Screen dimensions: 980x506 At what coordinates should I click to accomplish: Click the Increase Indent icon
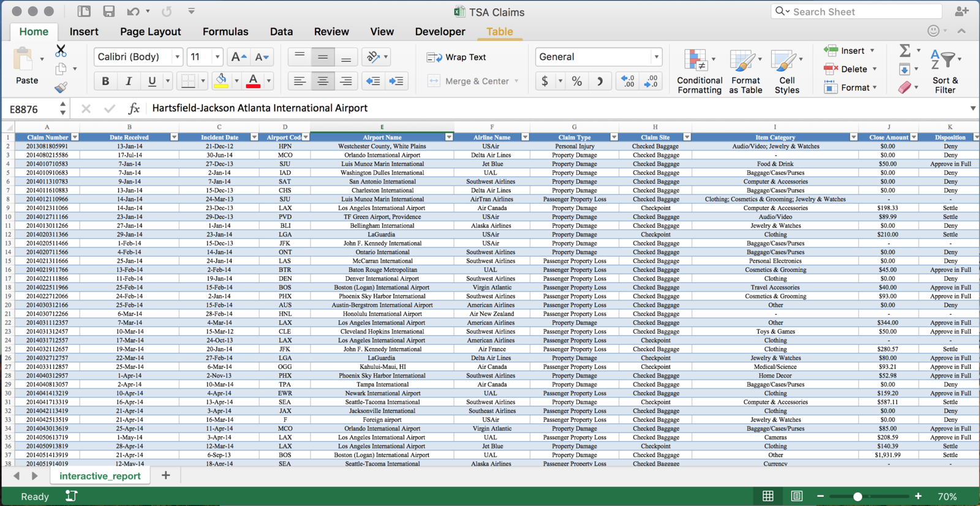pos(396,81)
